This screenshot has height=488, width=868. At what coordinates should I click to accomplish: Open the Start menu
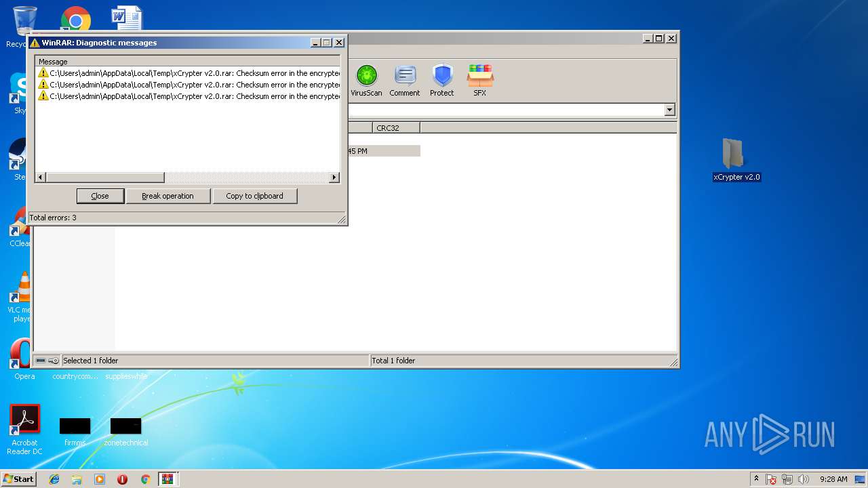pyautogui.click(x=19, y=479)
